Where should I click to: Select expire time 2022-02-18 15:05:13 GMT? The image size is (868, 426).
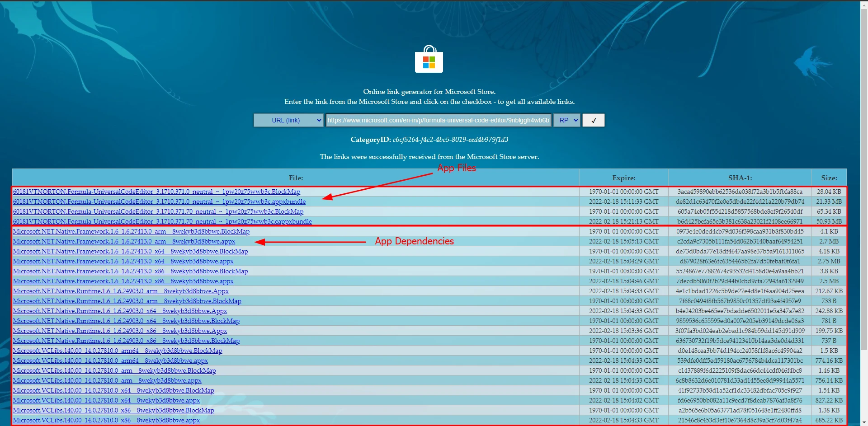[624, 241]
